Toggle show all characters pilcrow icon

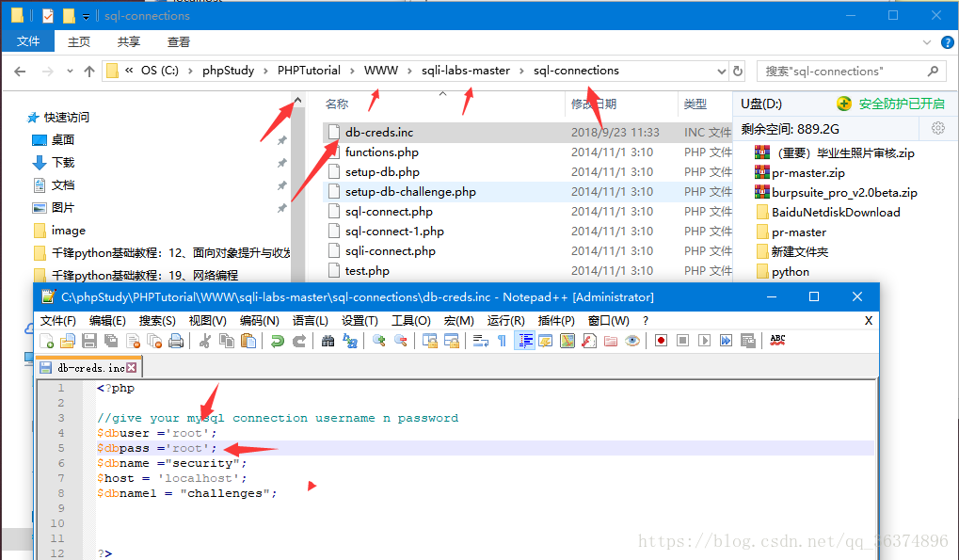pos(503,341)
